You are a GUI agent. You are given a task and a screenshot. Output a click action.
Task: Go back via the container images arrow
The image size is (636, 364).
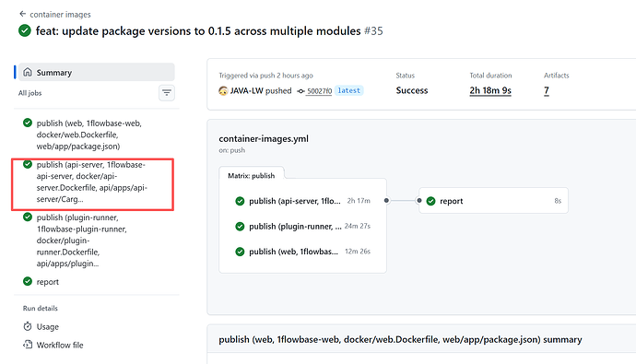point(23,14)
